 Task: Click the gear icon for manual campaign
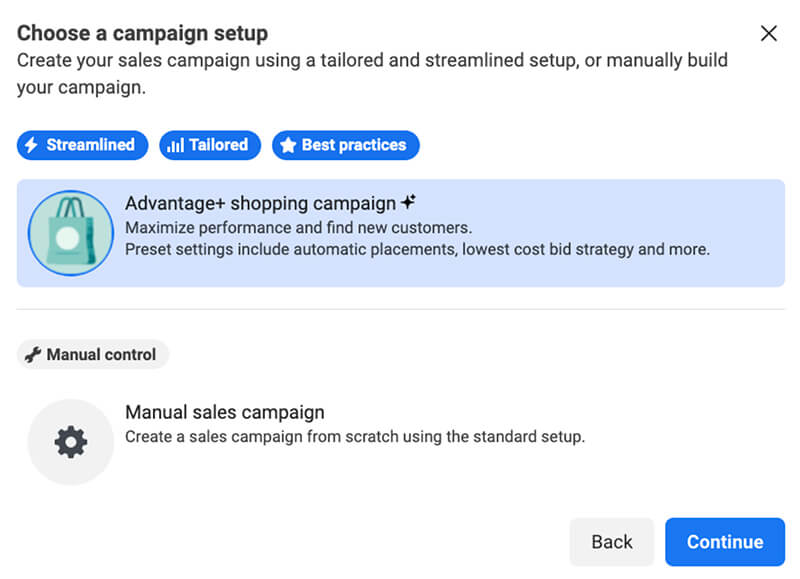pos(71,442)
